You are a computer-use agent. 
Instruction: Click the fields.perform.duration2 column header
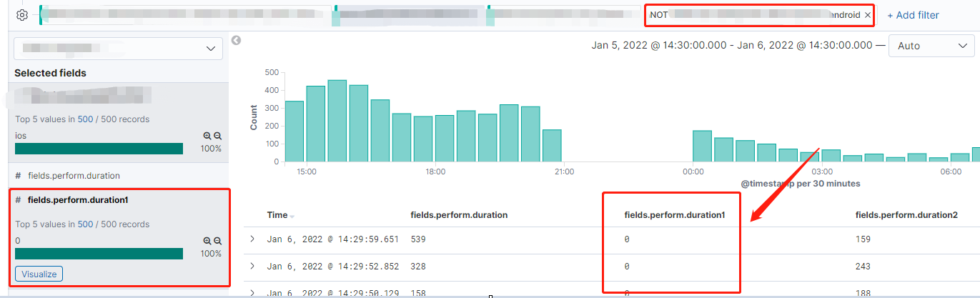[x=906, y=215]
